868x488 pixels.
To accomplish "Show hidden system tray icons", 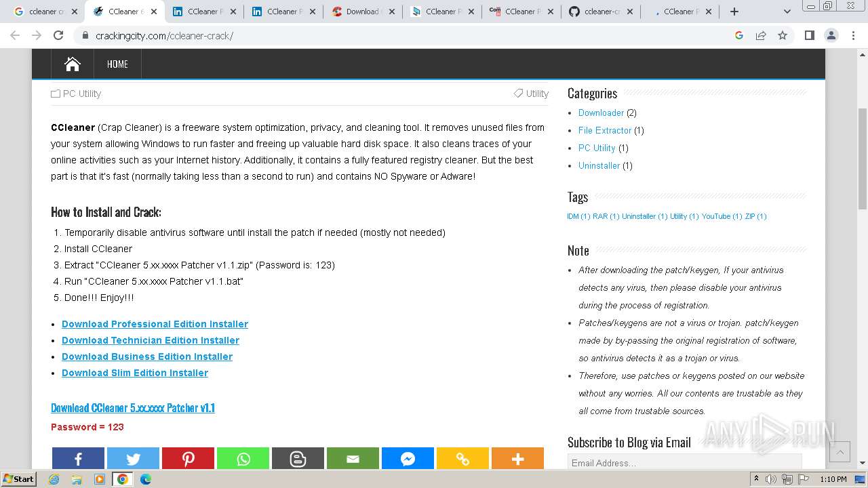I will [x=756, y=479].
